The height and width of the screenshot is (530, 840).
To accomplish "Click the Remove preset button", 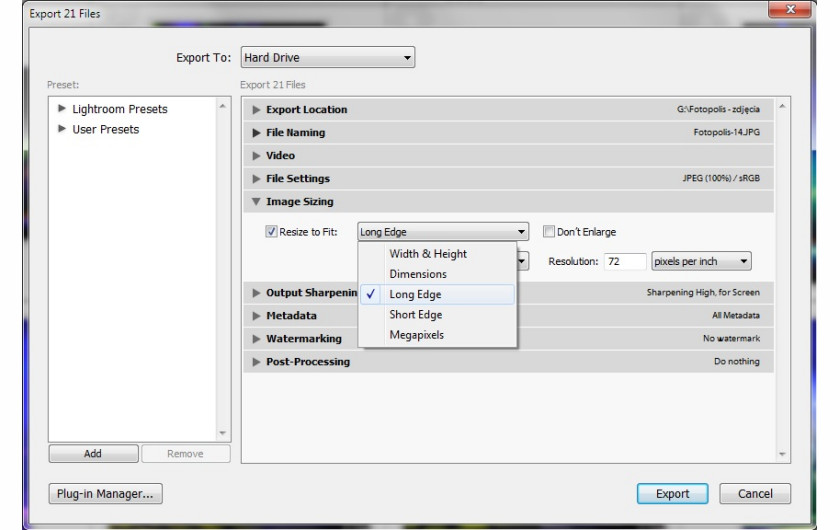I will (185, 453).
